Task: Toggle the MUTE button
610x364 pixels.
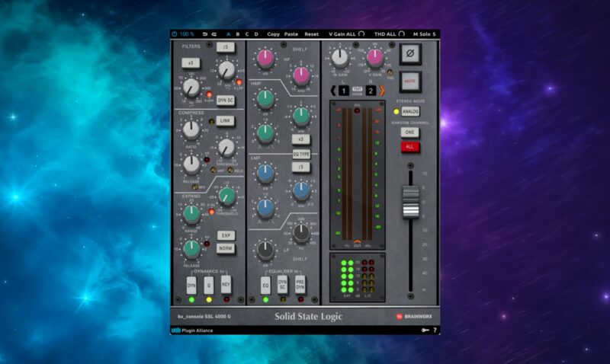Action: [x=410, y=81]
